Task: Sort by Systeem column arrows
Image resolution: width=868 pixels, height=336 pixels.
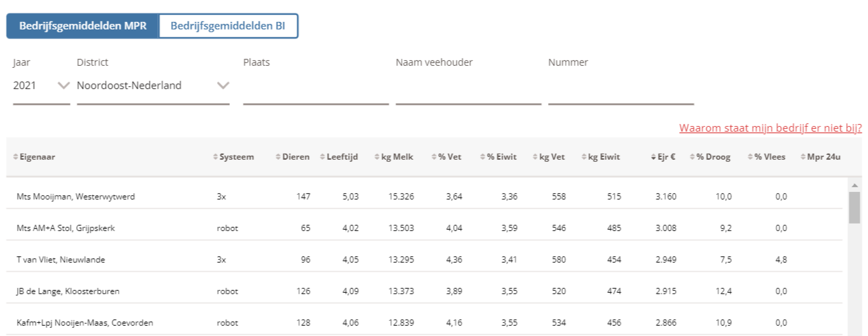Action: pos(215,157)
